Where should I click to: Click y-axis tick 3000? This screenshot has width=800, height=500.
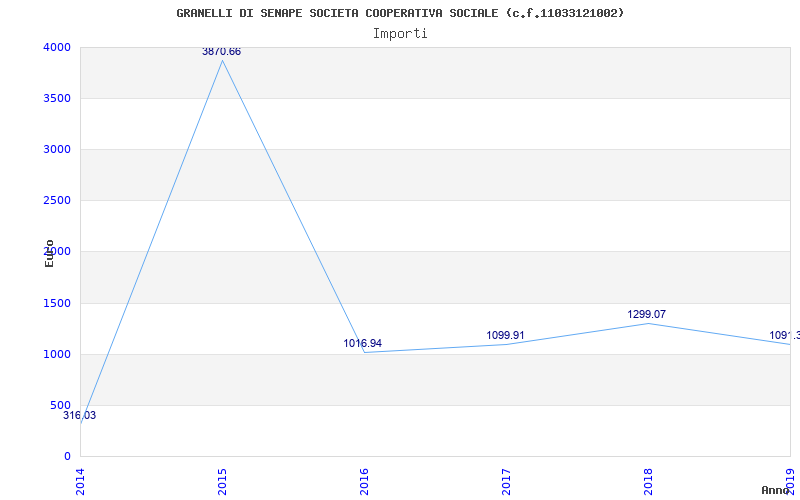point(57,149)
